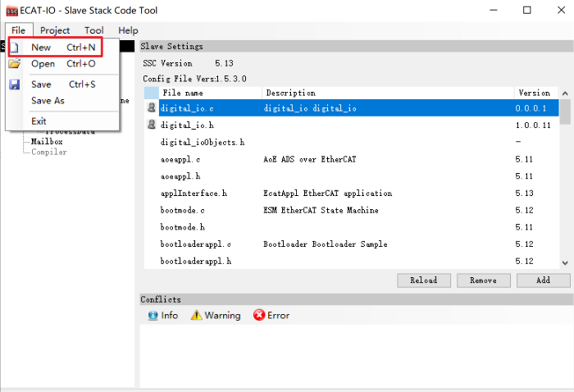Image resolution: width=574 pixels, height=392 pixels.
Task: Open the Help menu
Action: pos(128,30)
